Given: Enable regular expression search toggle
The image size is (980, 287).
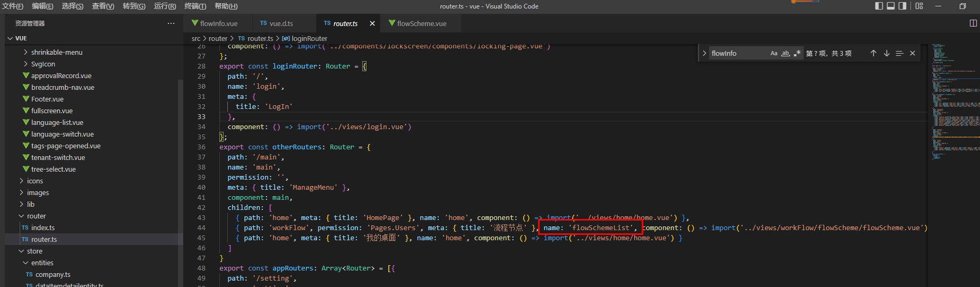Looking at the screenshot, I should pos(797,53).
